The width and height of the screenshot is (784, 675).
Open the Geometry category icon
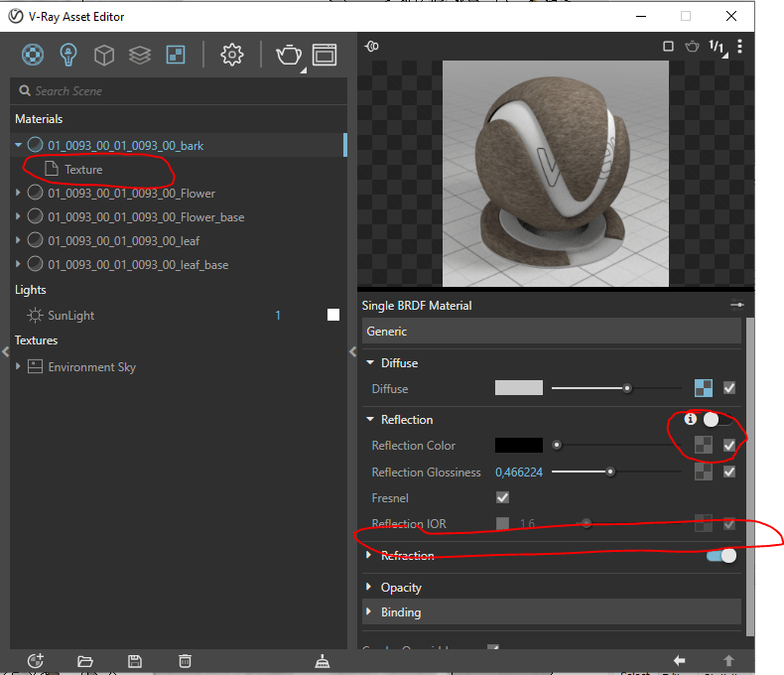104,55
